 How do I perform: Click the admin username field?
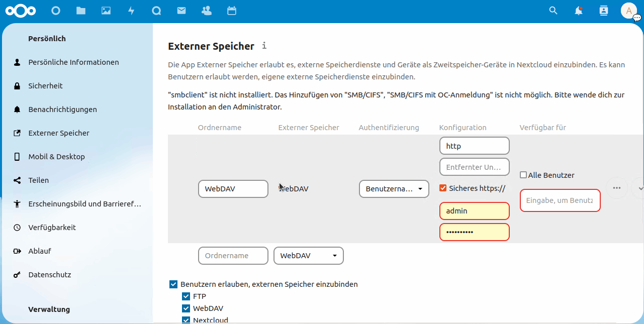(x=474, y=211)
